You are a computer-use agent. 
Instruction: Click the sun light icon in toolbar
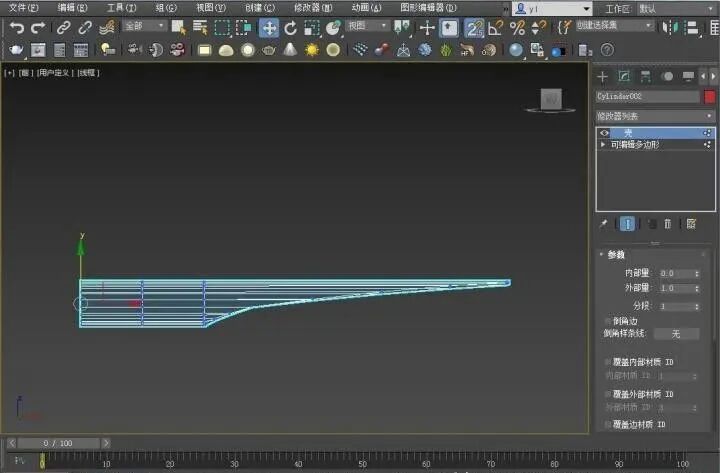(x=311, y=50)
